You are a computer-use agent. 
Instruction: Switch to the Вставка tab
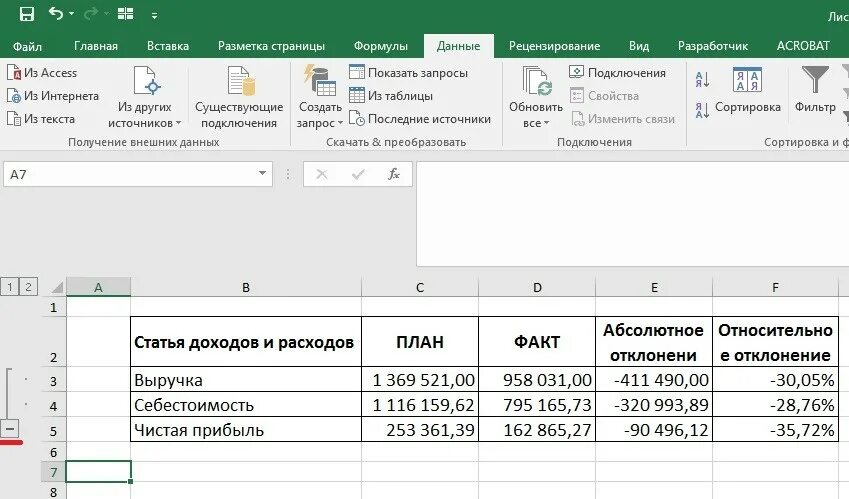[168, 46]
